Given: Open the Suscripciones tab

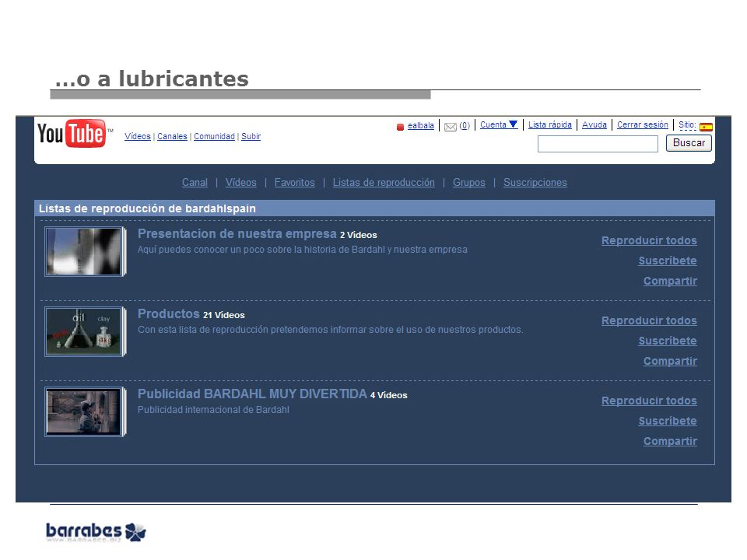Looking at the screenshot, I should click(535, 182).
